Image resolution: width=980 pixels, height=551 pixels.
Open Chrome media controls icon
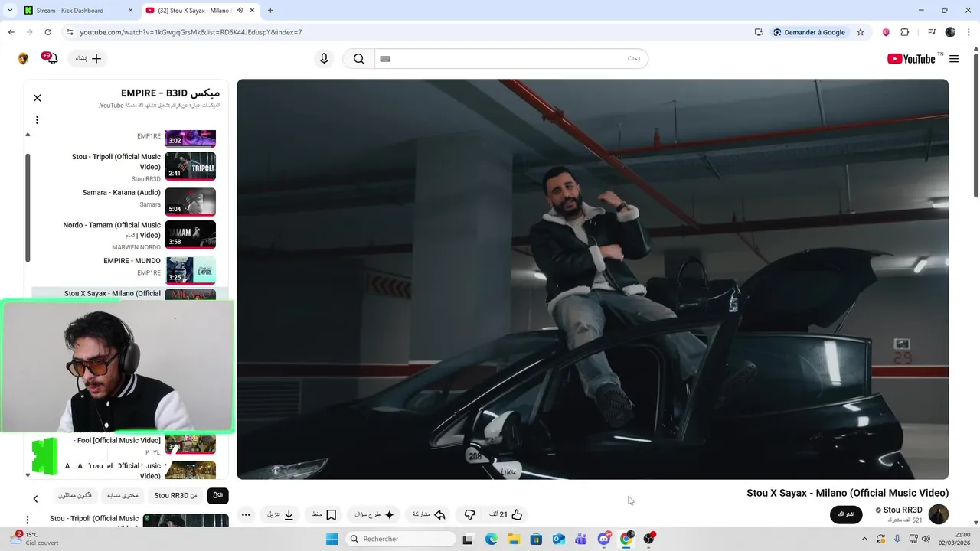tap(932, 32)
